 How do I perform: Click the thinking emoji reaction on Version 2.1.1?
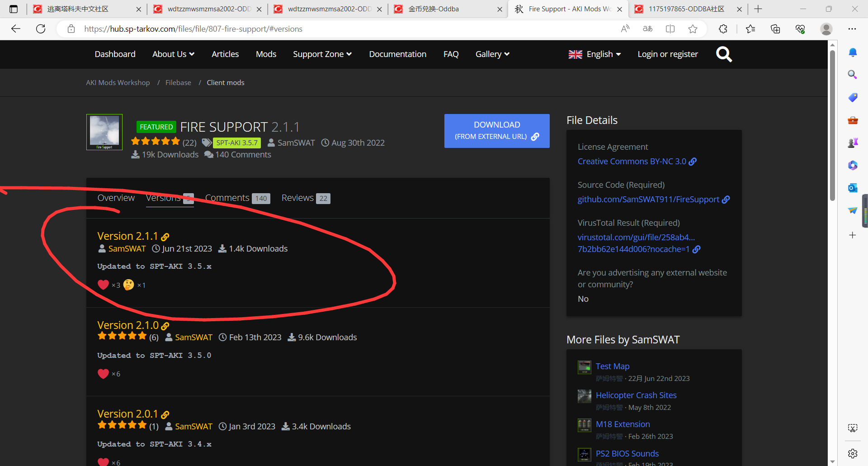pos(129,285)
